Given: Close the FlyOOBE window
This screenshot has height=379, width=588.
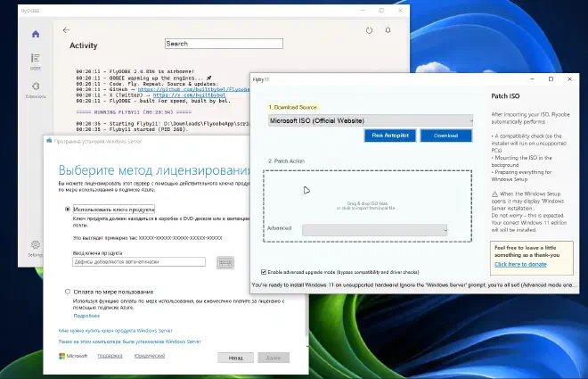Looking at the screenshot, I should [x=400, y=11].
